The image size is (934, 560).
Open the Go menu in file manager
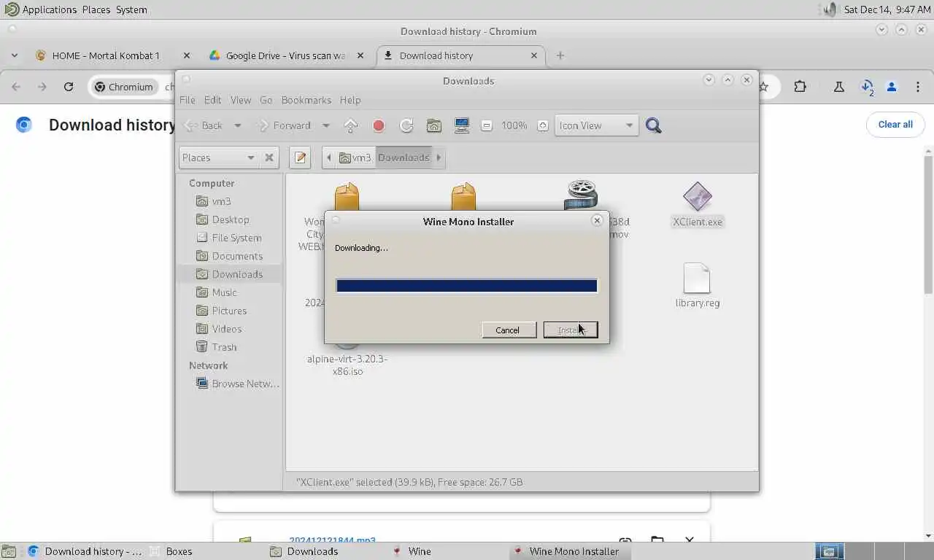(266, 100)
